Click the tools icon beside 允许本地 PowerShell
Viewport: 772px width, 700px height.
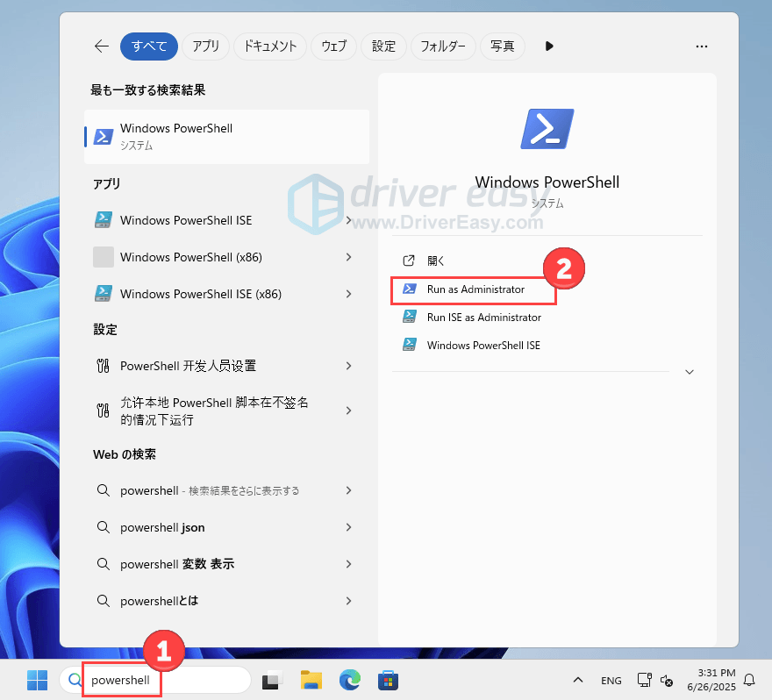pos(103,411)
